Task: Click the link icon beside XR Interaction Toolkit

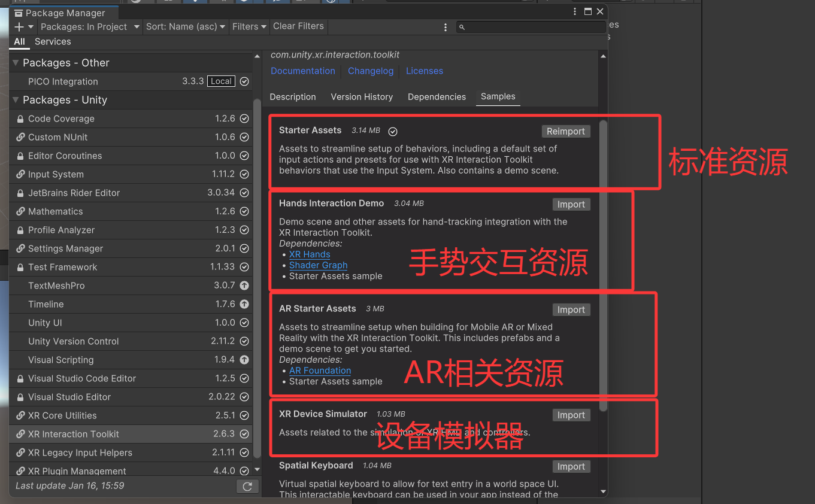Action: (20, 434)
